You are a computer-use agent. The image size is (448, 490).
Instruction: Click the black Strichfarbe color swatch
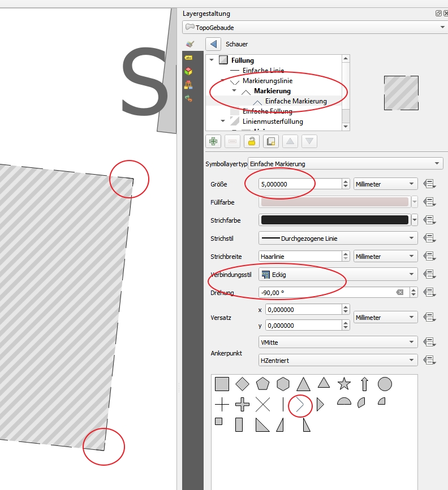coord(335,220)
